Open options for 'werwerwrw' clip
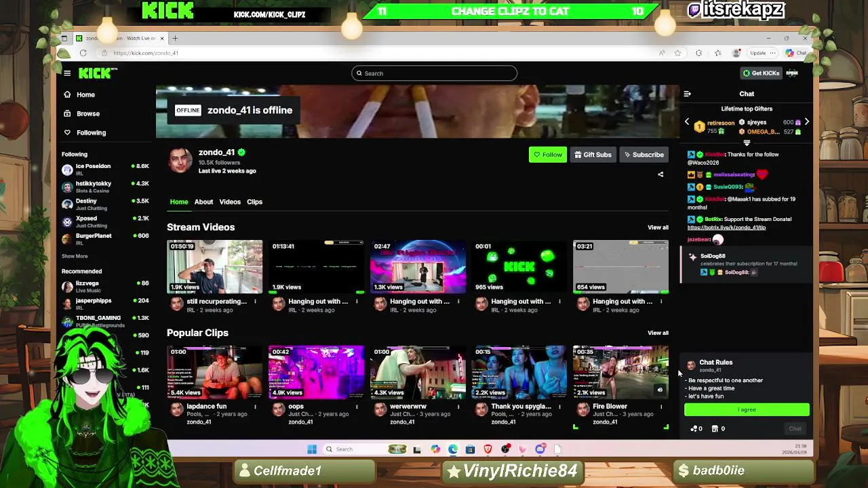 tap(458, 407)
